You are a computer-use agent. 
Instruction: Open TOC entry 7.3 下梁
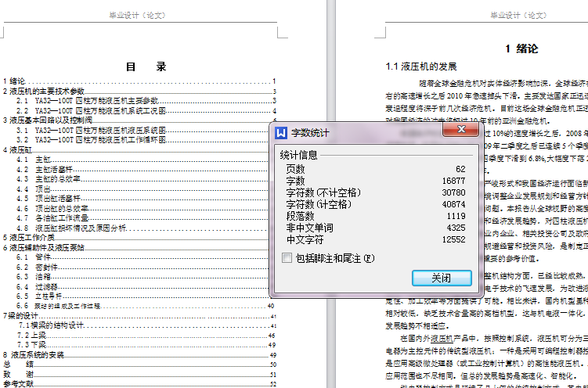pyautogui.click(x=146, y=344)
